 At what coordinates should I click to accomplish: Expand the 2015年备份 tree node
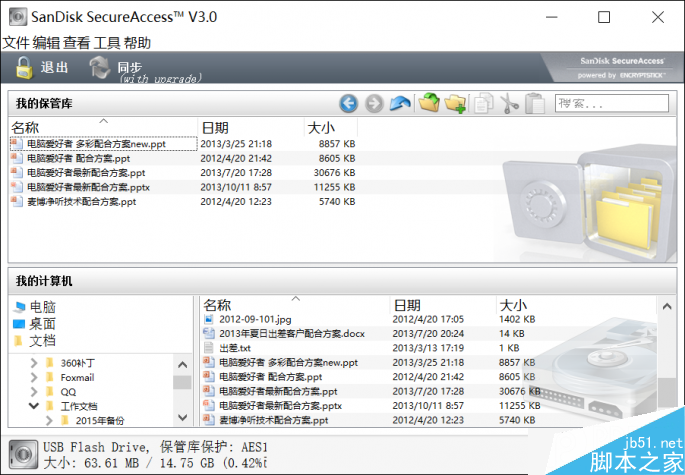click(x=49, y=420)
